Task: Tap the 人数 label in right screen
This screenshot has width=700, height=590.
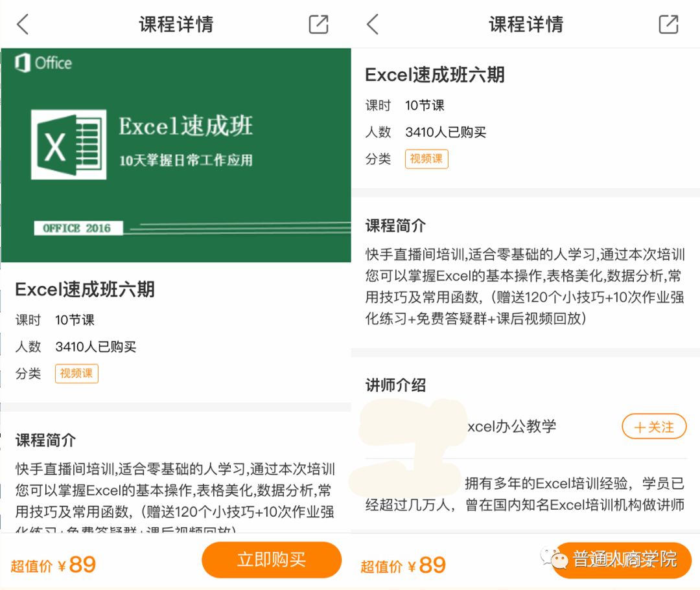Action: pyautogui.click(x=378, y=132)
